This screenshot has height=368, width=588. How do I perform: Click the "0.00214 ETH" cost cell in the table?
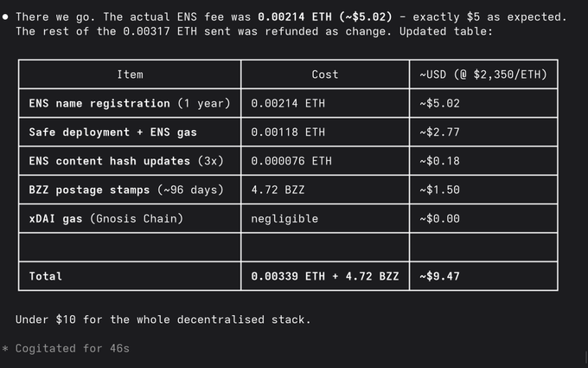point(288,103)
